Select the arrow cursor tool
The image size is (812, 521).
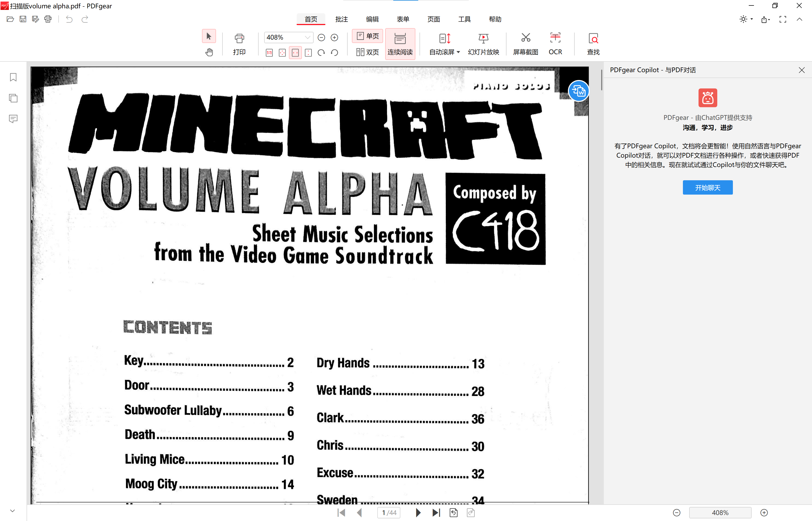[209, 36]
